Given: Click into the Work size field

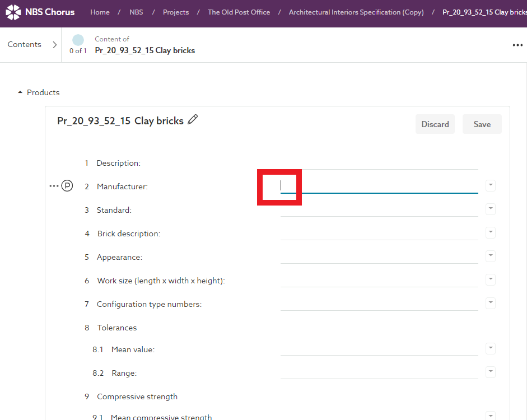Looking at the screenshot, I should (379, 281).
